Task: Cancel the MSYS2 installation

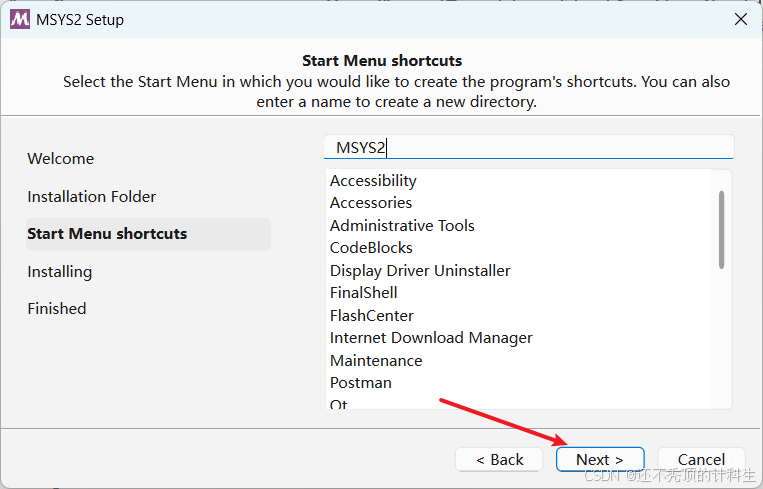Action: 701,459
